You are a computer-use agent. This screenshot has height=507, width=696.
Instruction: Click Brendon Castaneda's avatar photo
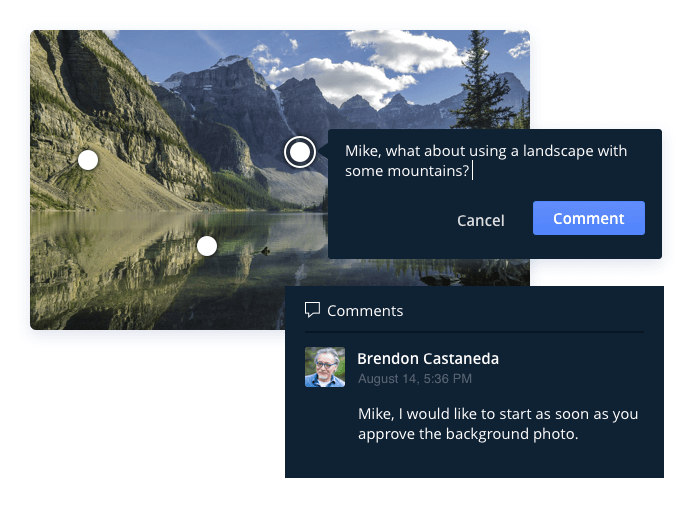coord(325,367)
